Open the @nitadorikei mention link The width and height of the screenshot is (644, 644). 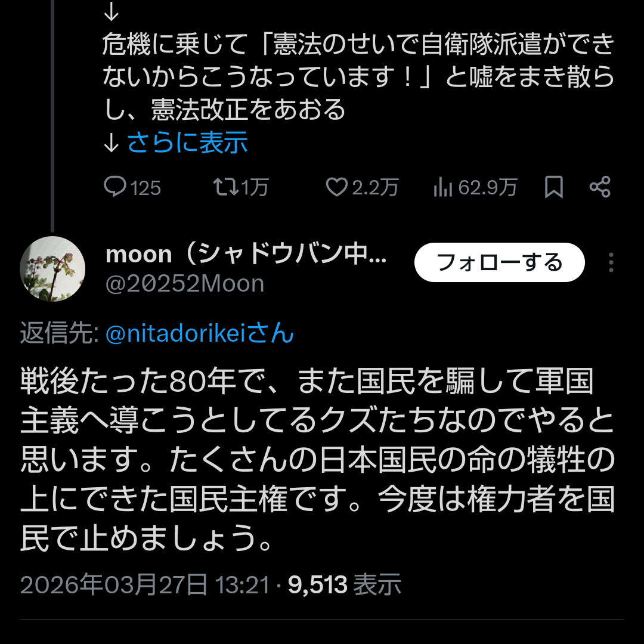click(x=199, y=334)
